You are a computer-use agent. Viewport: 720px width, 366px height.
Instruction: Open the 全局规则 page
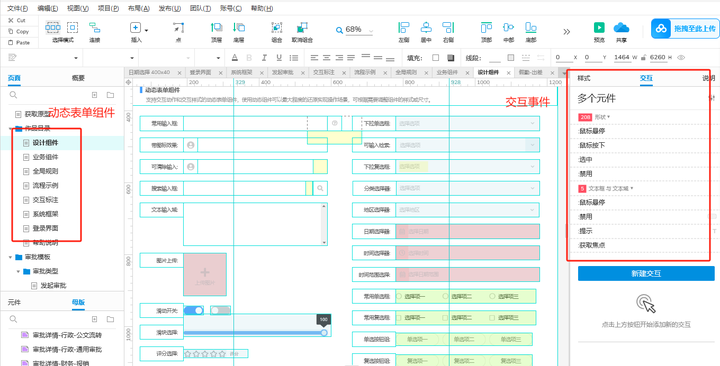point(45,171)
